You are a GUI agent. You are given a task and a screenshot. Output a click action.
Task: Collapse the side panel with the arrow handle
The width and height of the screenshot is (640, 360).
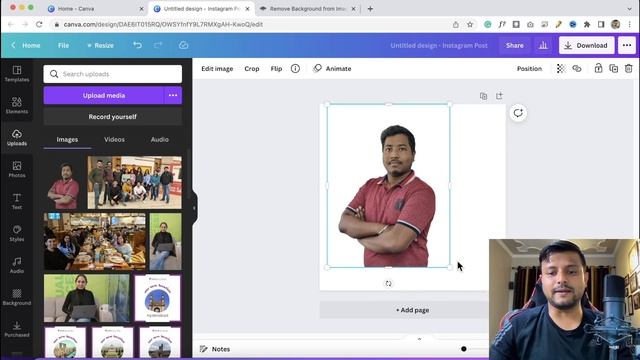(194, 208)
